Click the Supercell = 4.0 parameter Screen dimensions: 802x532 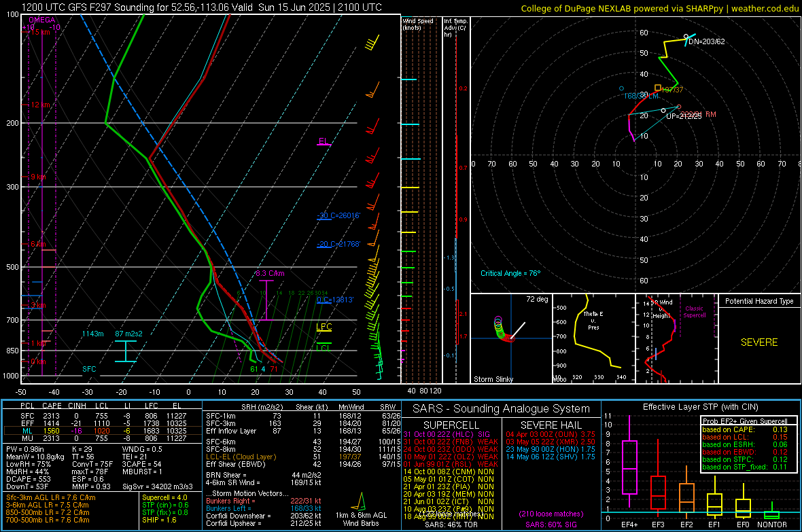coord(164,497)
